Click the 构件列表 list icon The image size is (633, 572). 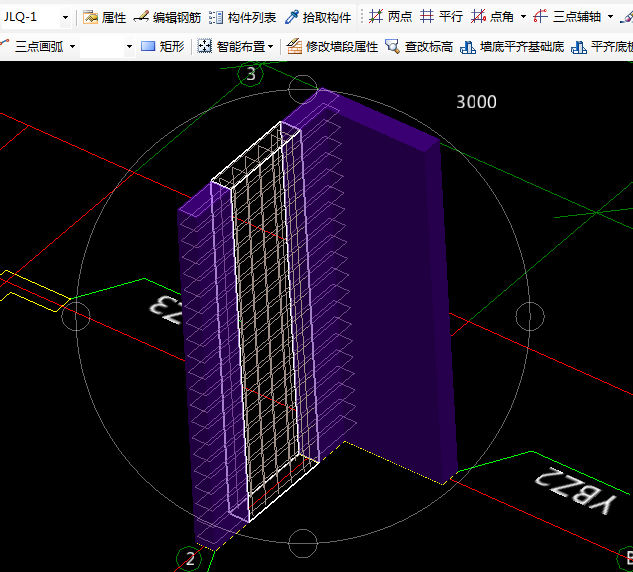[x=216, y=17]
